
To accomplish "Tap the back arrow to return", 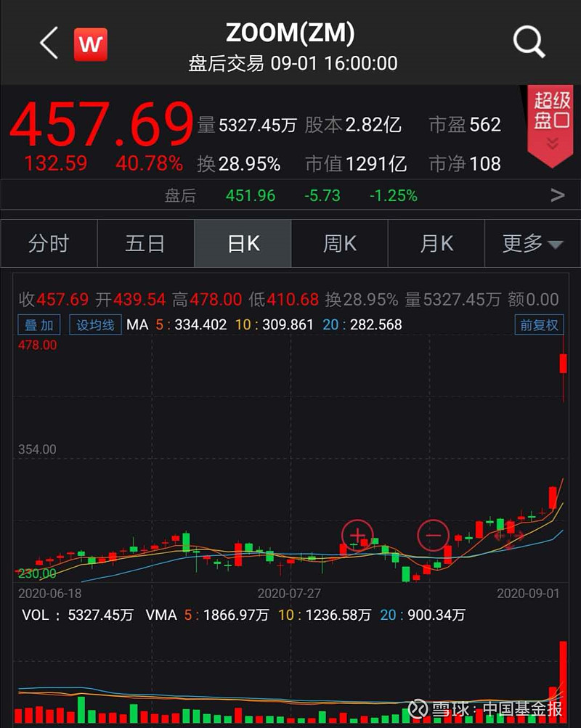I will tap(47, 44).
